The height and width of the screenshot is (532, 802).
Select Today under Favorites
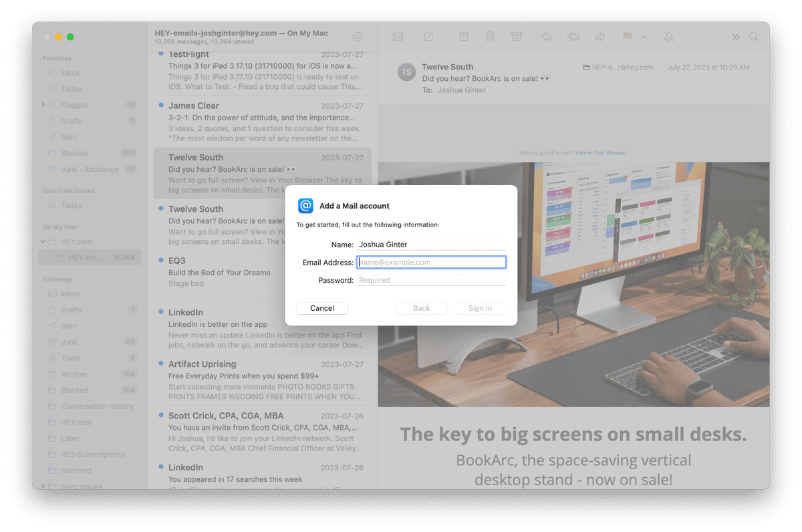(90, 89)
